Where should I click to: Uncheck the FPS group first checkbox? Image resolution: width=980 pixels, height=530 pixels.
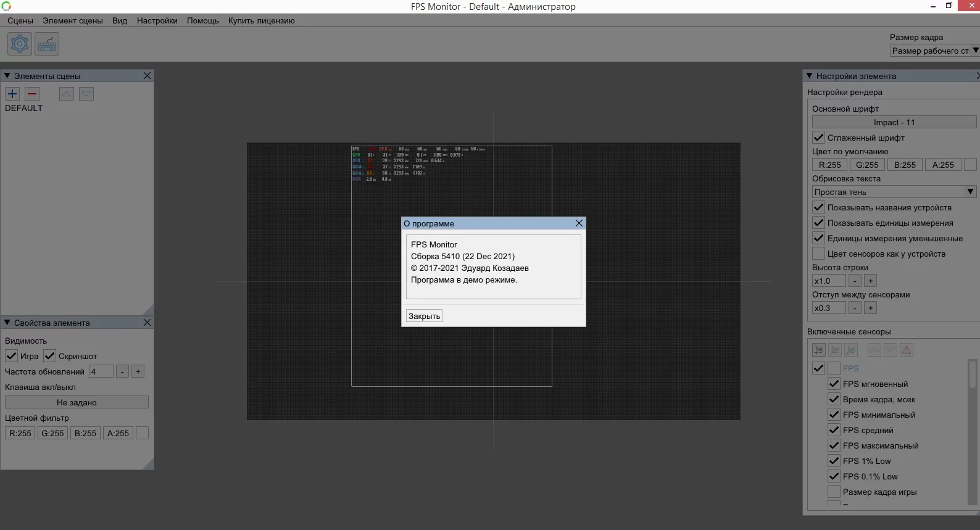(x=818, y=368)
